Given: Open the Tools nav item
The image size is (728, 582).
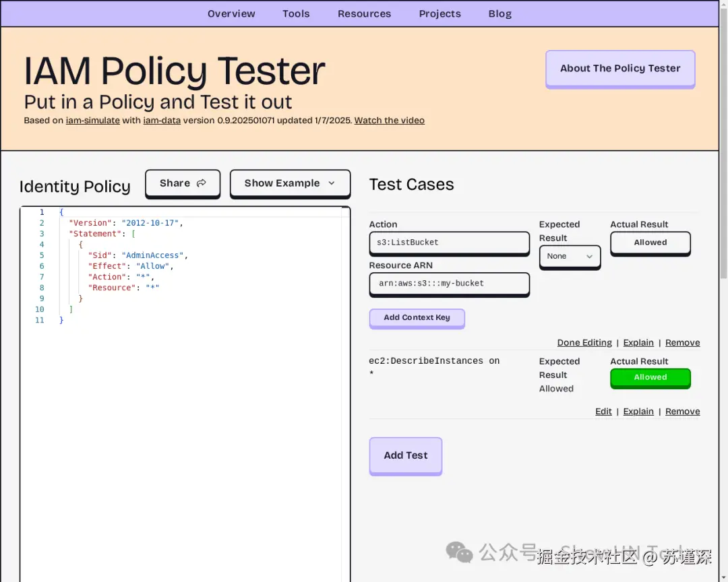Looking at the screenshot, I should tap(296, 14).
